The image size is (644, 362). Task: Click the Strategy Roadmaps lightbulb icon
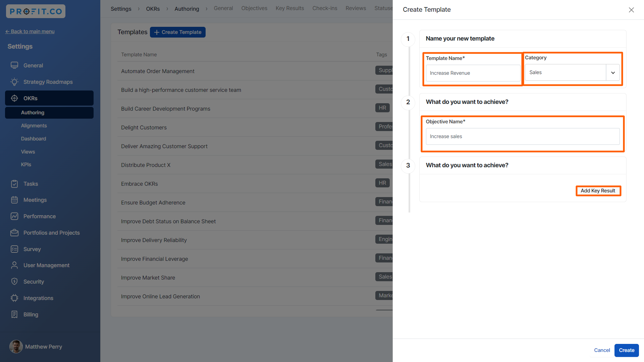(x=14, y=82)
